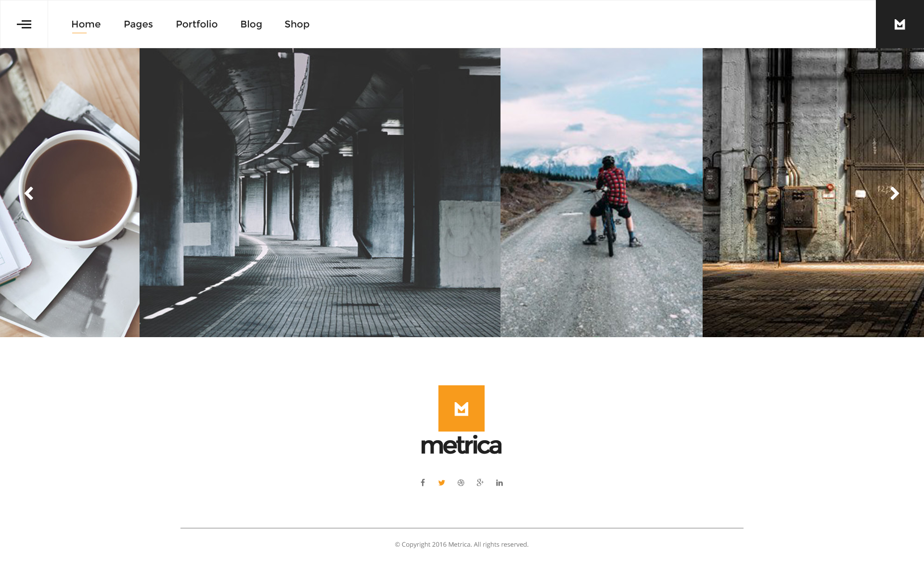Open the Twitter social icon
Screen dimensions: 924x564
pos(442,483)
